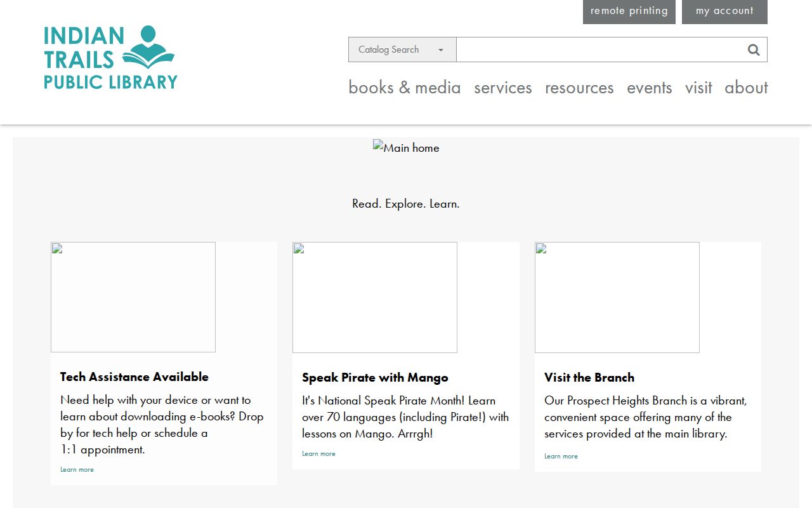Click the Tech Assistance Available heading

click(x=134, y=377)
